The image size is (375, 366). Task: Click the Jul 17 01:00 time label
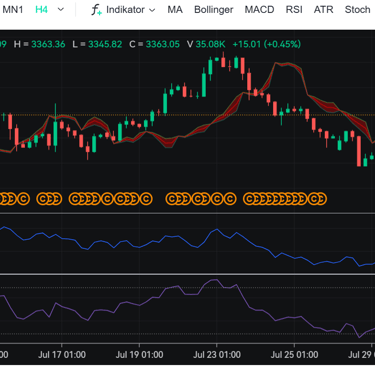click(x=62, y=355)
